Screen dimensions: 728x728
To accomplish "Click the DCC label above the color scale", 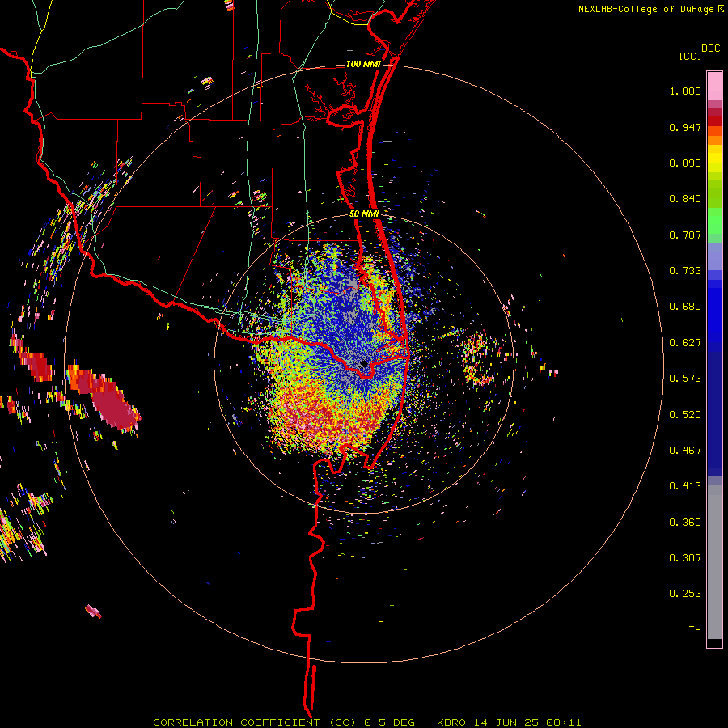I will (x=710, y=49).
